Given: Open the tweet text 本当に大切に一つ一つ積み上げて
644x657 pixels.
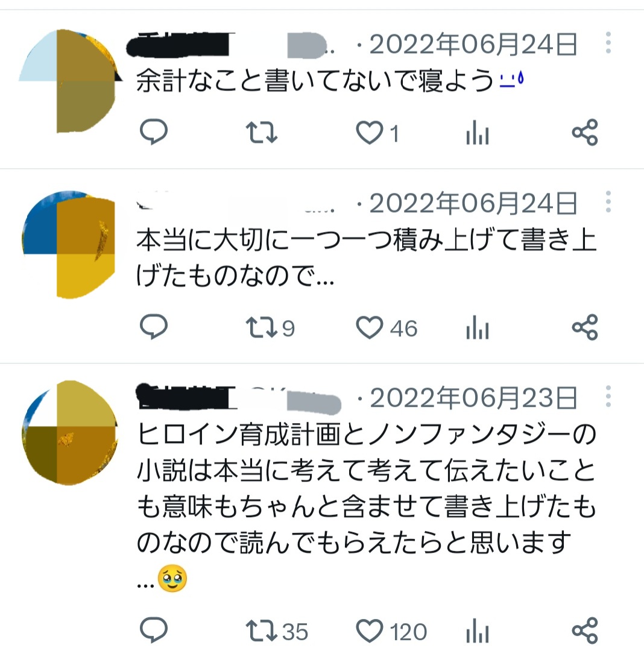Looking at the screenshot, I should pos(366,258).
